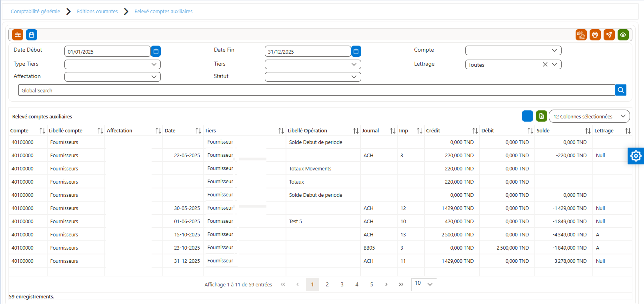
Task: Sort by Affectation column arrows
Action: coord(158,131)
